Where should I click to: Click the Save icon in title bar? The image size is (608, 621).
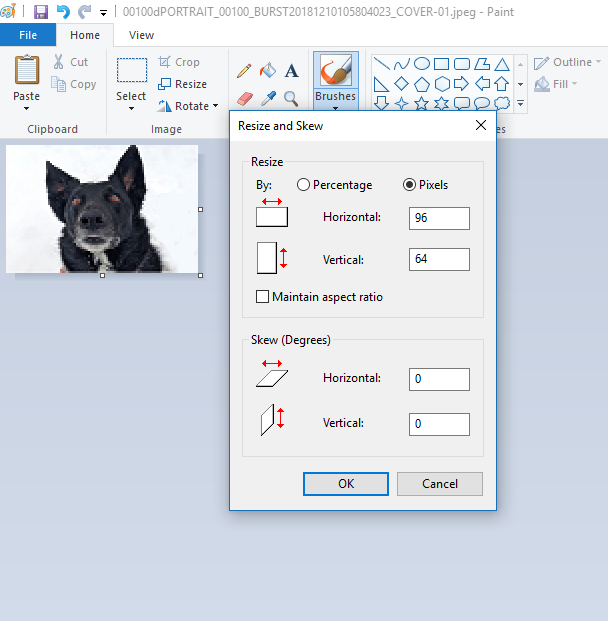point(41,12)
